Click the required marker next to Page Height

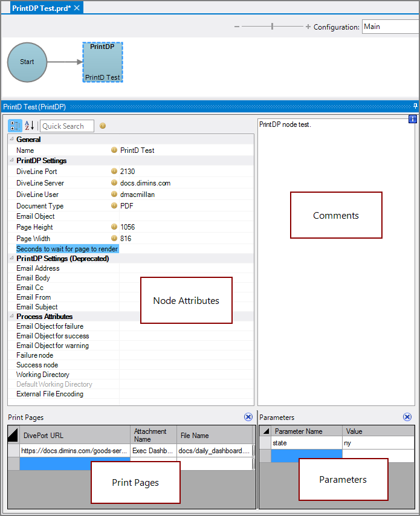114,227
